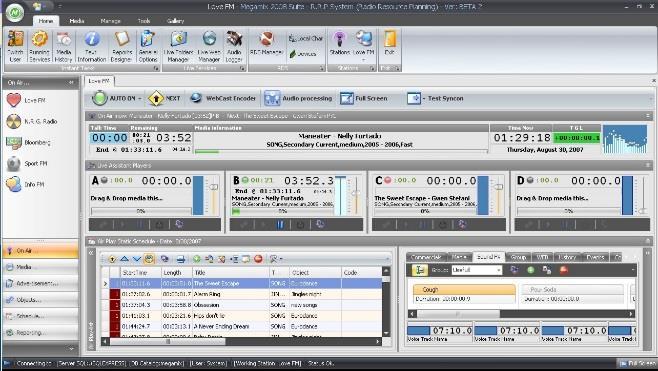Screen dimensions: 658x371
Task: Switch to the Tools ribbon tab
Action: point(144,21)
